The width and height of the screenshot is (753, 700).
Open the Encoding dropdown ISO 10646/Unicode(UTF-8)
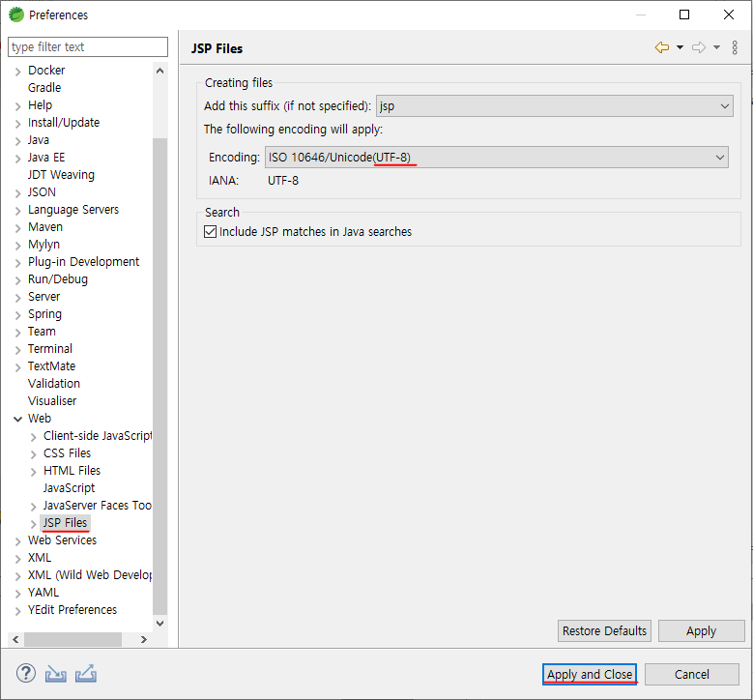[x=497, y=157]
